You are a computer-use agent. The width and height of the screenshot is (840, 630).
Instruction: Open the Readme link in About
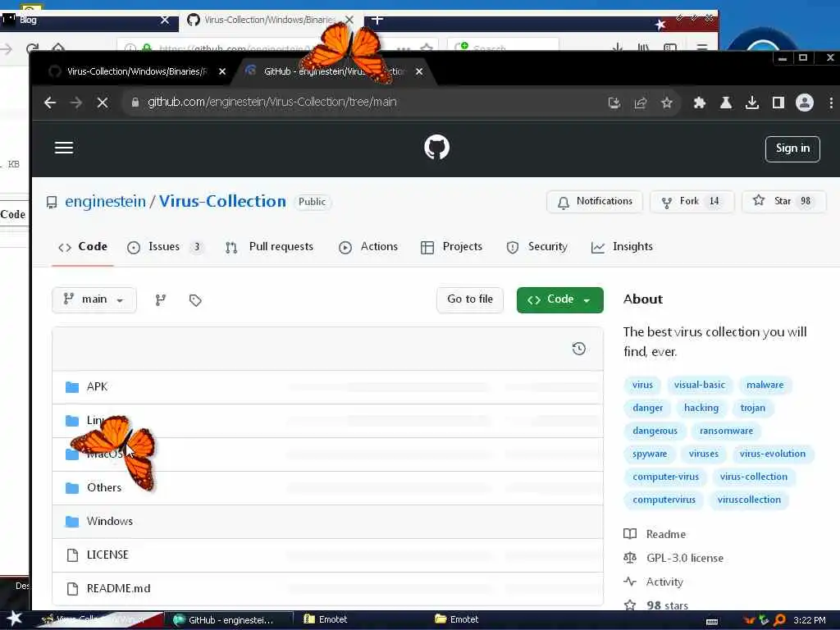click(665, 534)
